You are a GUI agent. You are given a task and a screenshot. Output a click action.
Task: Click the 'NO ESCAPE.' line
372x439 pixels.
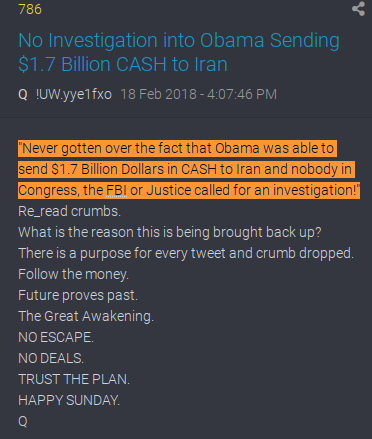click(56, 337)
